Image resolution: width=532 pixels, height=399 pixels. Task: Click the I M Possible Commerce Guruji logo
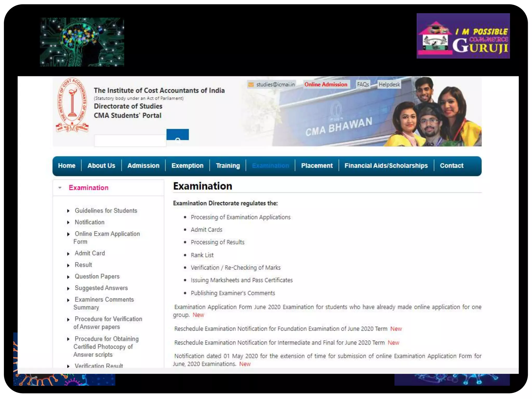(x=463, y=36)
